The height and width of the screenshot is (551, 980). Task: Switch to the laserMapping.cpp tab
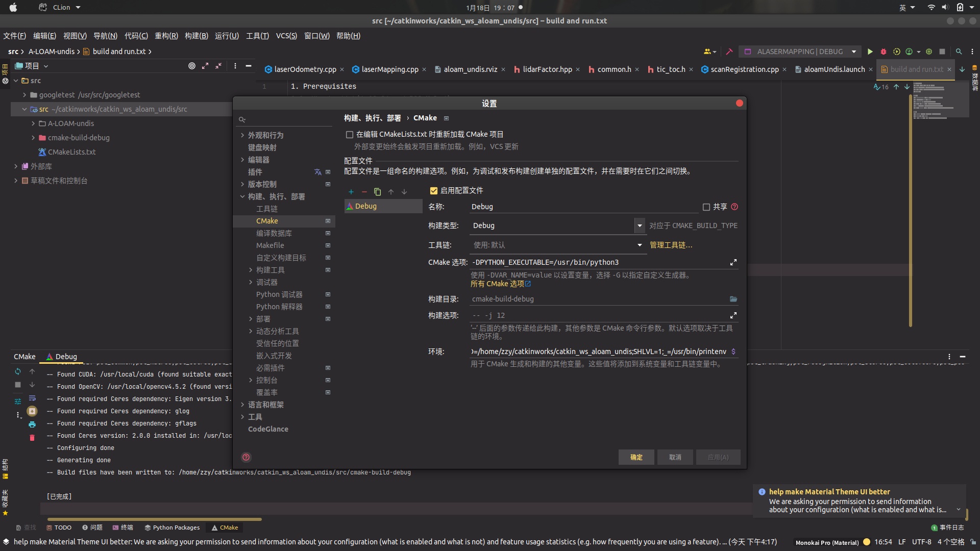click(389, 69)
